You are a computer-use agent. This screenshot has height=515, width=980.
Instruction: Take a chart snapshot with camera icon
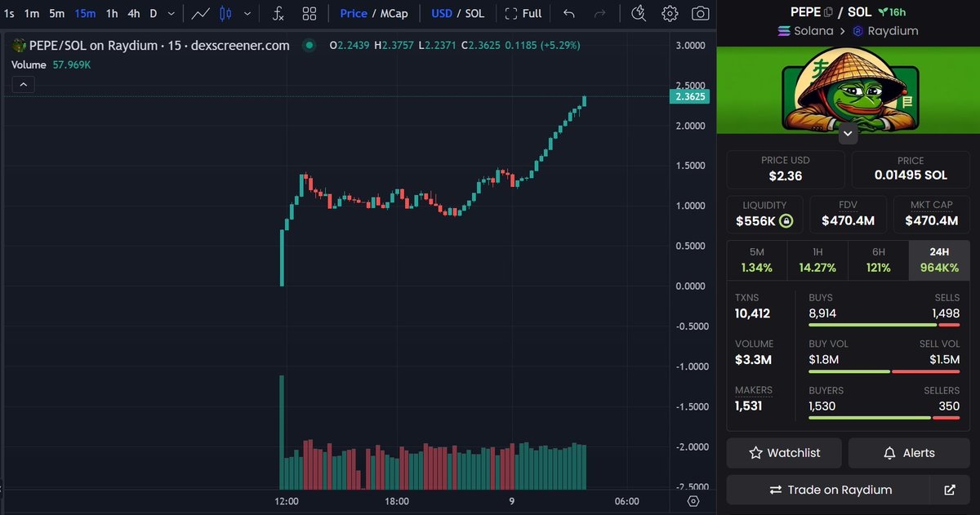pyautogui.click(x=700, y=14)
